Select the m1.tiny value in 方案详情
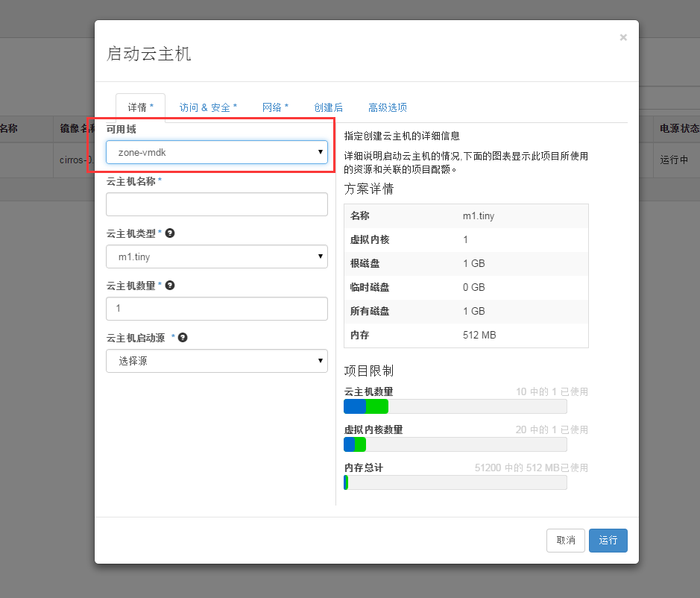 [479, 216]
